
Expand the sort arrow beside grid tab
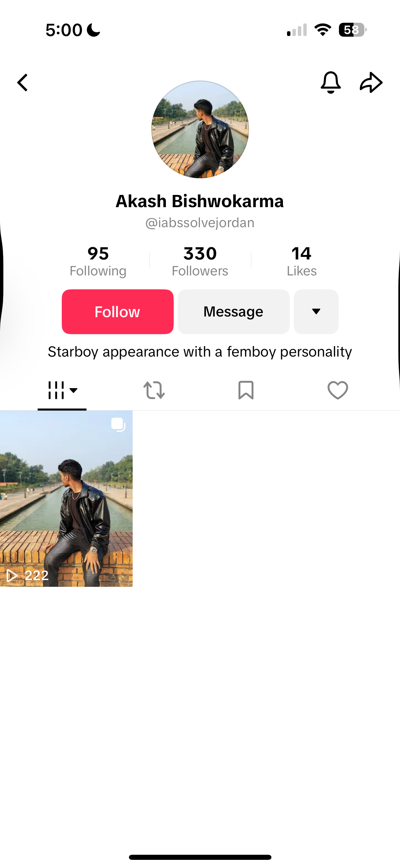[x=74, y=390]
